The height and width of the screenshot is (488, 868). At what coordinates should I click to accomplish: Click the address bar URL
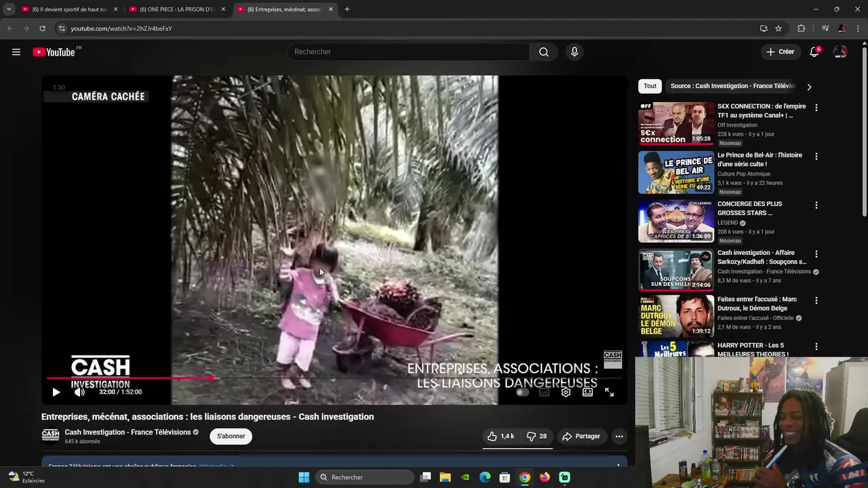(121, 28)
